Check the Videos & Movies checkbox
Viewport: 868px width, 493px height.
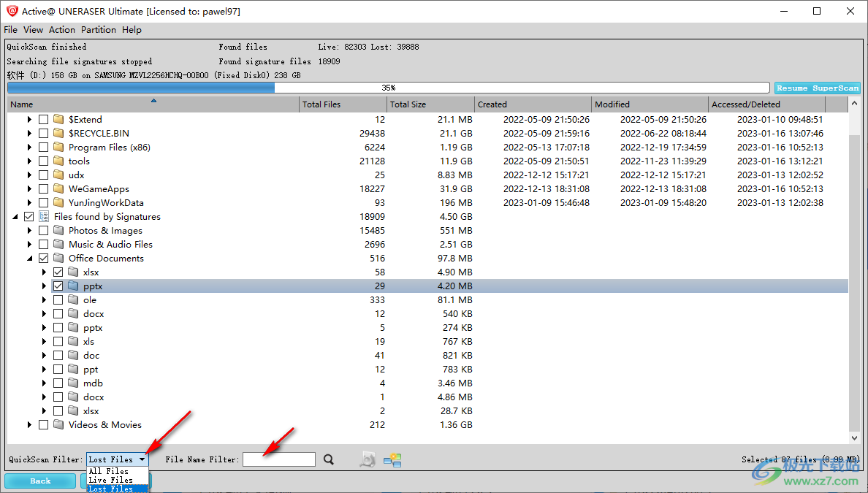click(x=44, y=425)
